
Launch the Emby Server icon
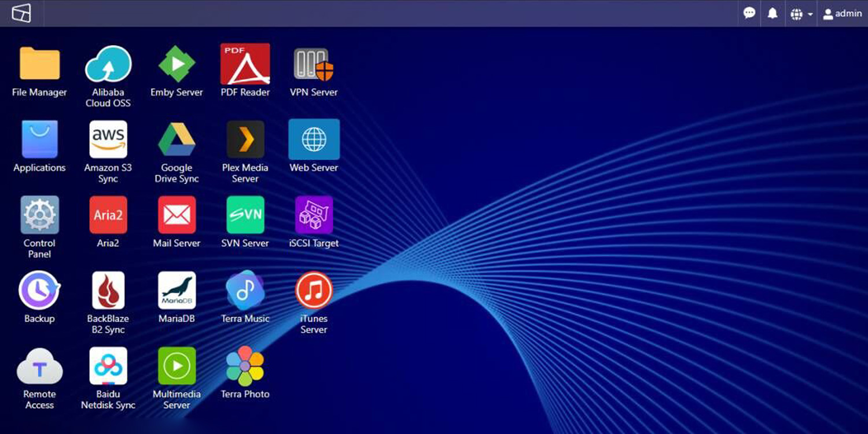click(x=176, y=64)
